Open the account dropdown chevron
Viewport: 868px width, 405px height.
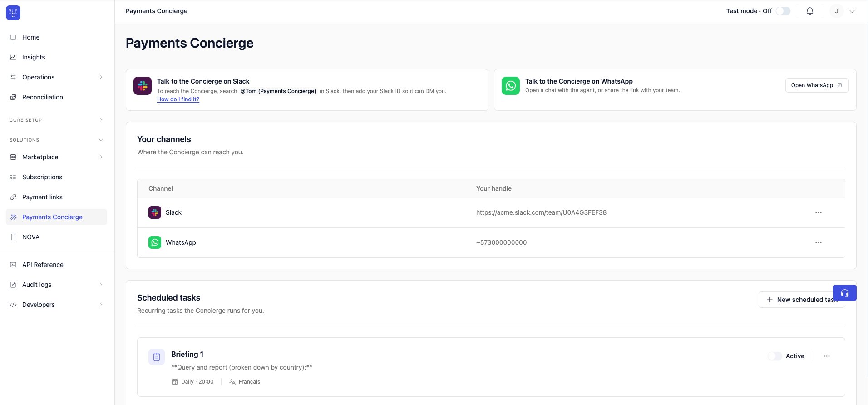click(x=852, y=11)
